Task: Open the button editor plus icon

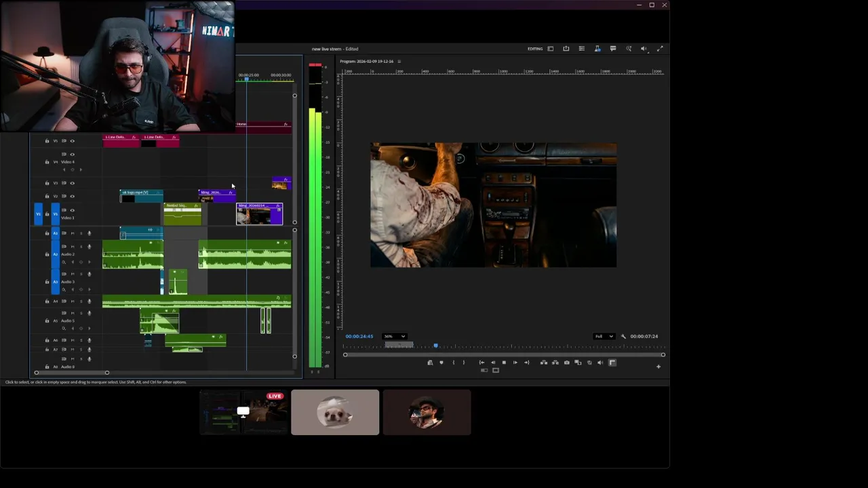Action: pyautogui.click(x=658, y=367)
